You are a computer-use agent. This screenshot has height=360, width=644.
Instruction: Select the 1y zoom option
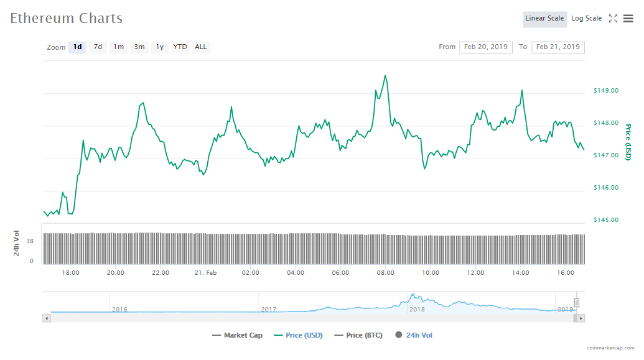tap(160, 47)
